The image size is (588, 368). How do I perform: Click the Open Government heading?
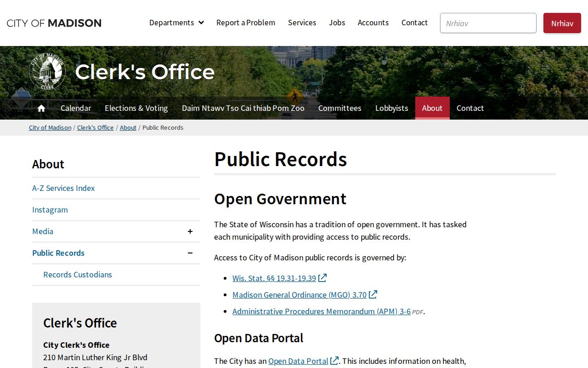280,199
